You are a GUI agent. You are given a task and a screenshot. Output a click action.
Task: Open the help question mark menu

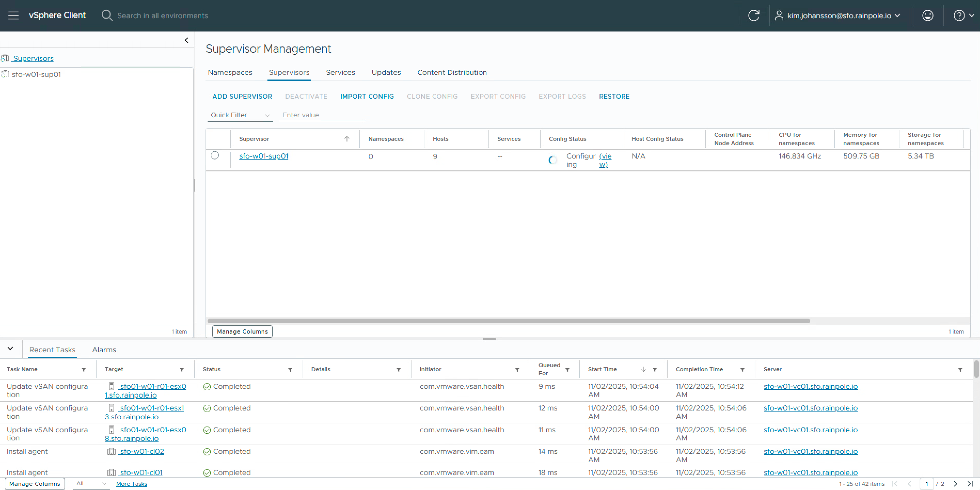tap(963, 15)
